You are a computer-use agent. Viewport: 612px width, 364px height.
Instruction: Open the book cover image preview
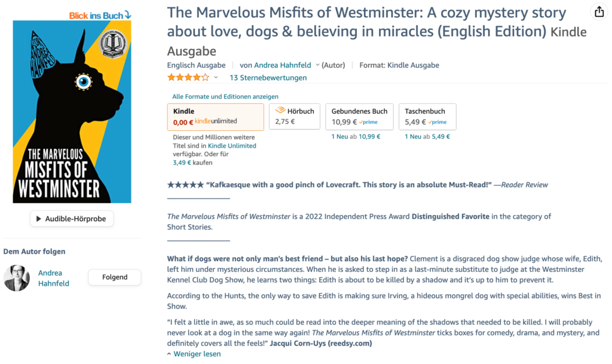(x=72, y=112)
